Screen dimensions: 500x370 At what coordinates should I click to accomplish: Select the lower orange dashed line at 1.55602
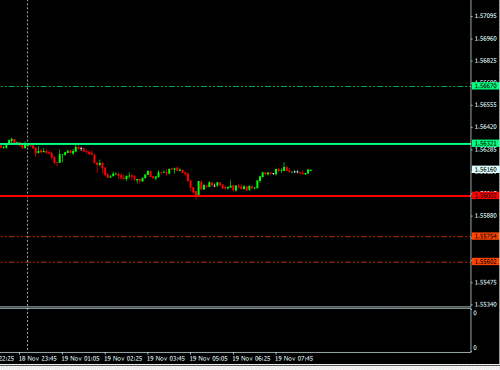(235, 262)
